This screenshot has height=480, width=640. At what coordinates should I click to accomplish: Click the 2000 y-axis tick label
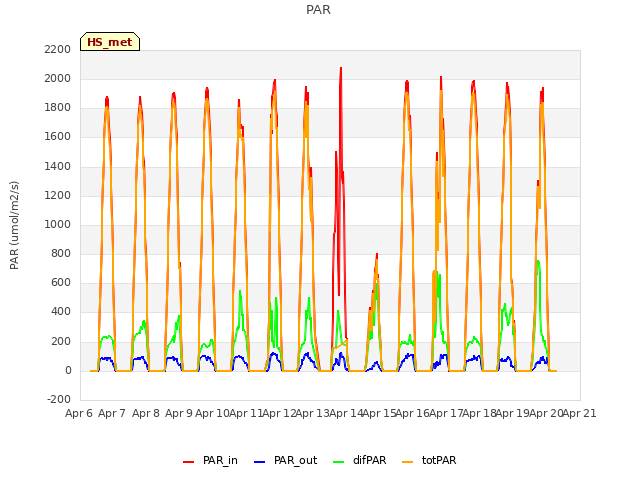(58, 78)
